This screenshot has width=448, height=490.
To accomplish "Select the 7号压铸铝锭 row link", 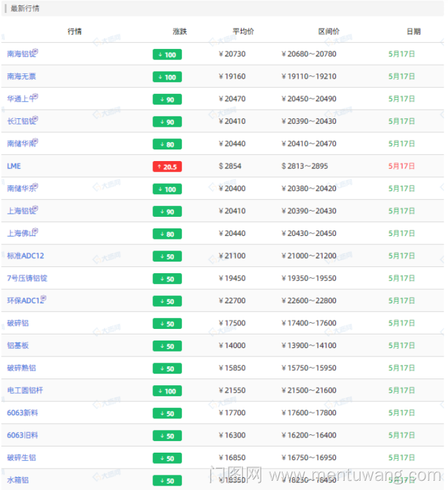I will coord(27,278).
